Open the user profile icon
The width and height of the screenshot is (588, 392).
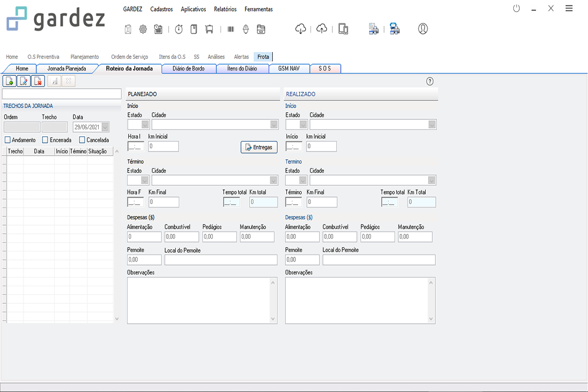point(423,28)
